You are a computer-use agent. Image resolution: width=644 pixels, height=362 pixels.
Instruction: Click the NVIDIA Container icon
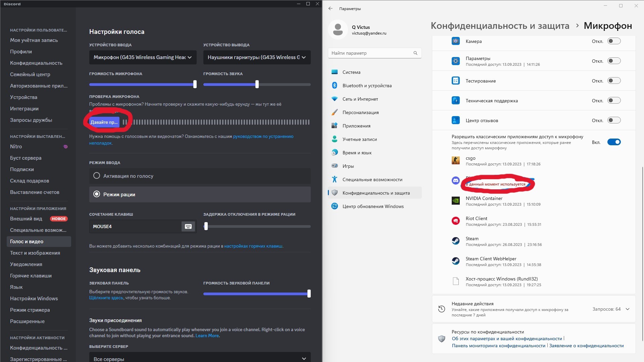455,201
